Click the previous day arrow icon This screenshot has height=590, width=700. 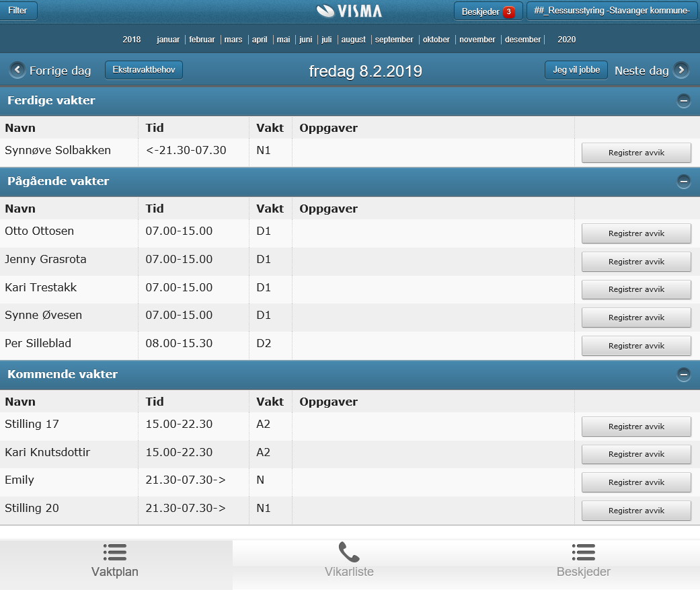tap(17, 70)
